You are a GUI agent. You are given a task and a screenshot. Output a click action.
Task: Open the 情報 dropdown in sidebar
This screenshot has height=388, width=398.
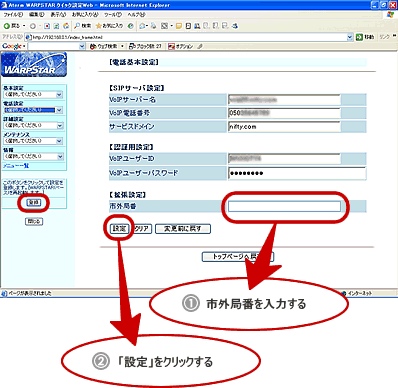(33, 156)
